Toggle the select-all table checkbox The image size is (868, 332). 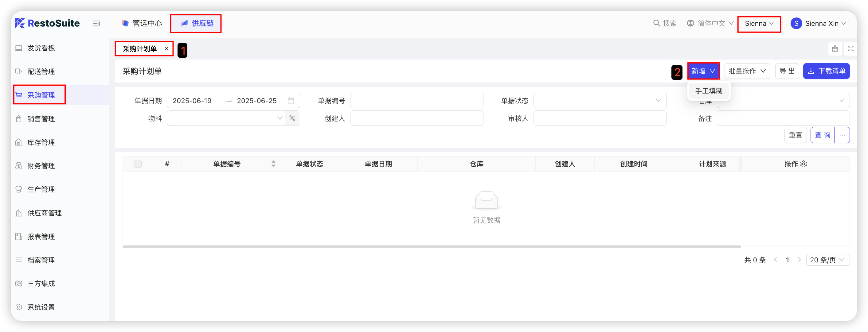pyautogui.click(x=138, y=164)
